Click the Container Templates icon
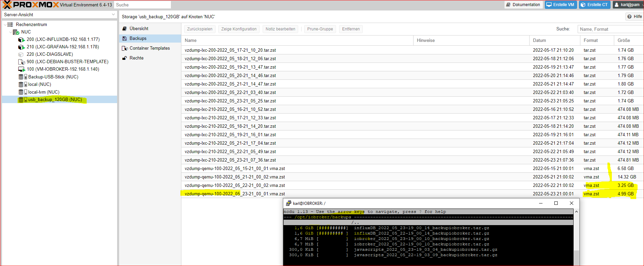The height and width of the screenshot is (266, 644). point(125,48)
